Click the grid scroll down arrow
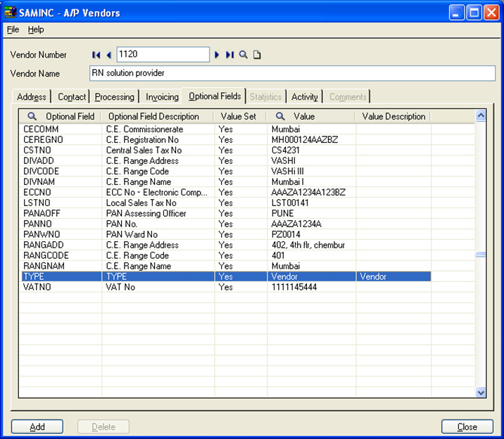The image size is (504, 439). pyautogui.click(x=481, y=392)
